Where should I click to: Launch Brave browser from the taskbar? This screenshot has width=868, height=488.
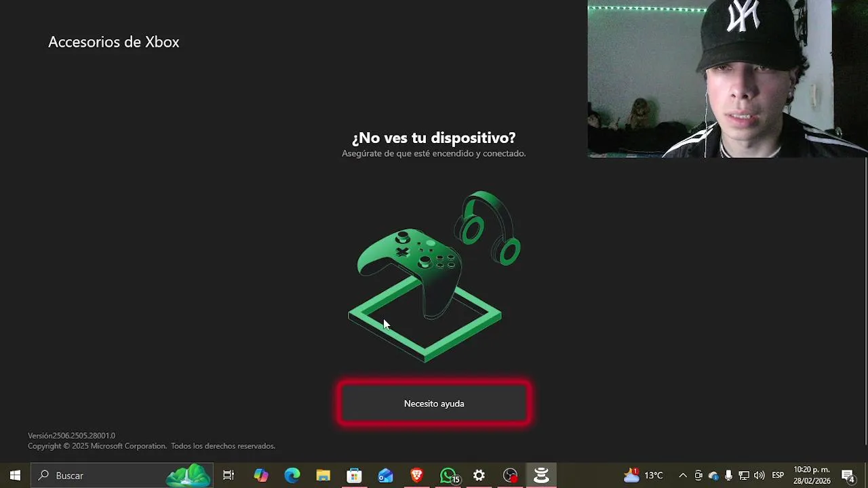coord(416,475)
